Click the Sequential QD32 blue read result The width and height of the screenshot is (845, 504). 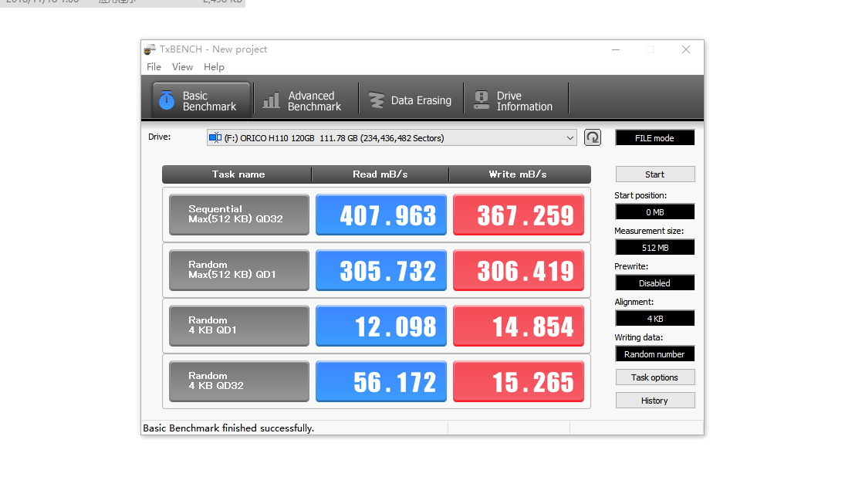tap(381, 215)
